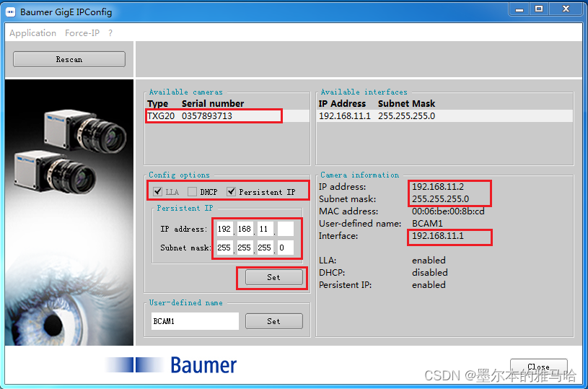Click the empty fourth IP address octet field

click(x=286, y=229)
